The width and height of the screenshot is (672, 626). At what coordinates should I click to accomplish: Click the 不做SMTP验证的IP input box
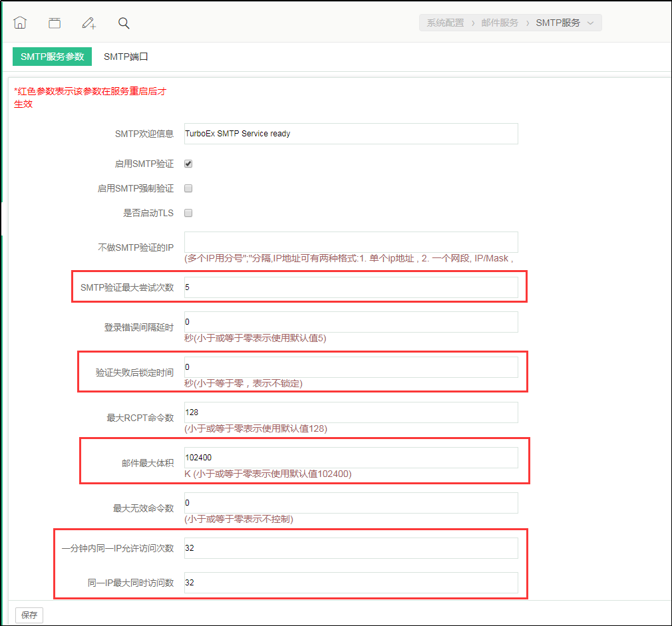pyautogui.click(x=351, y=242)
